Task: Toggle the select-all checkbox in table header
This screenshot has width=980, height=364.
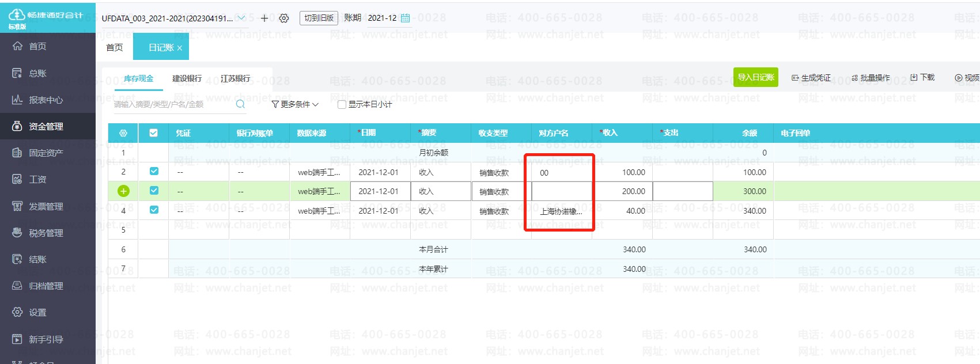Action: coord(153,133)
